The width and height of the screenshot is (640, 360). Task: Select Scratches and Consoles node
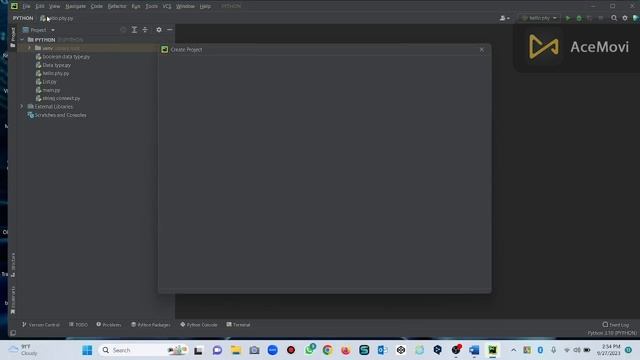[x=57, y=115]
